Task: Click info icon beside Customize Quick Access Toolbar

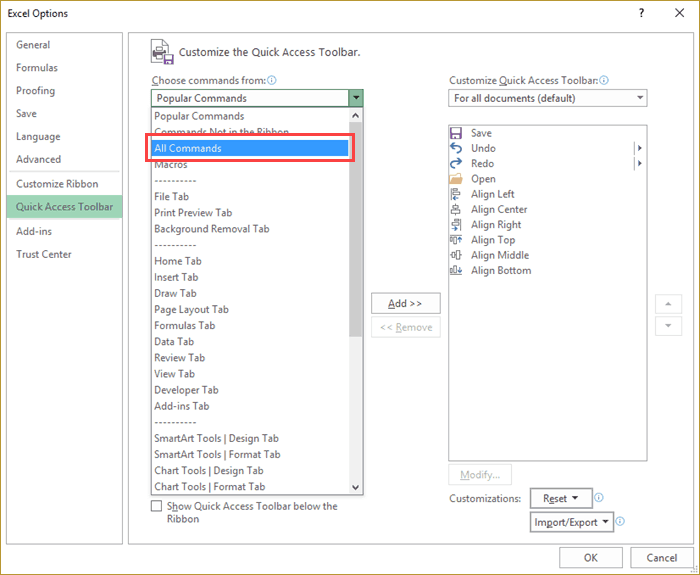Action: click(x=604, y=80)
